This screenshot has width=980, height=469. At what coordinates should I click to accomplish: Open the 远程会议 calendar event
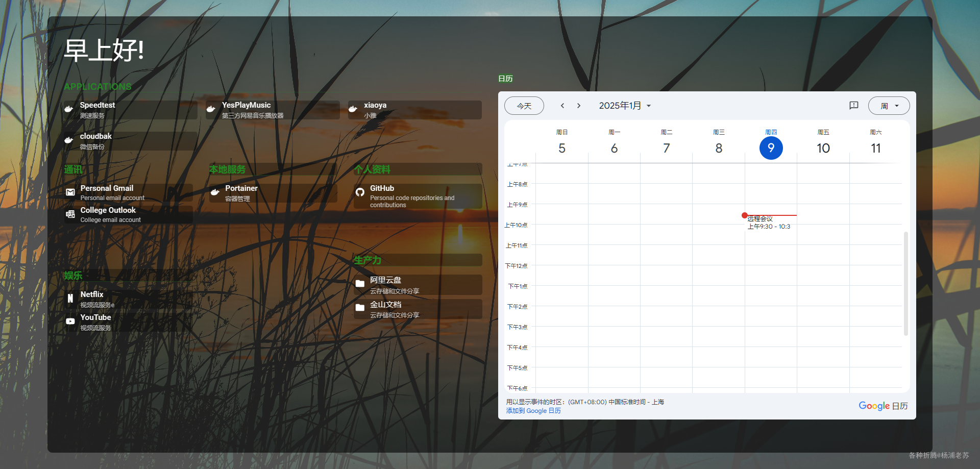click(769, 223)
